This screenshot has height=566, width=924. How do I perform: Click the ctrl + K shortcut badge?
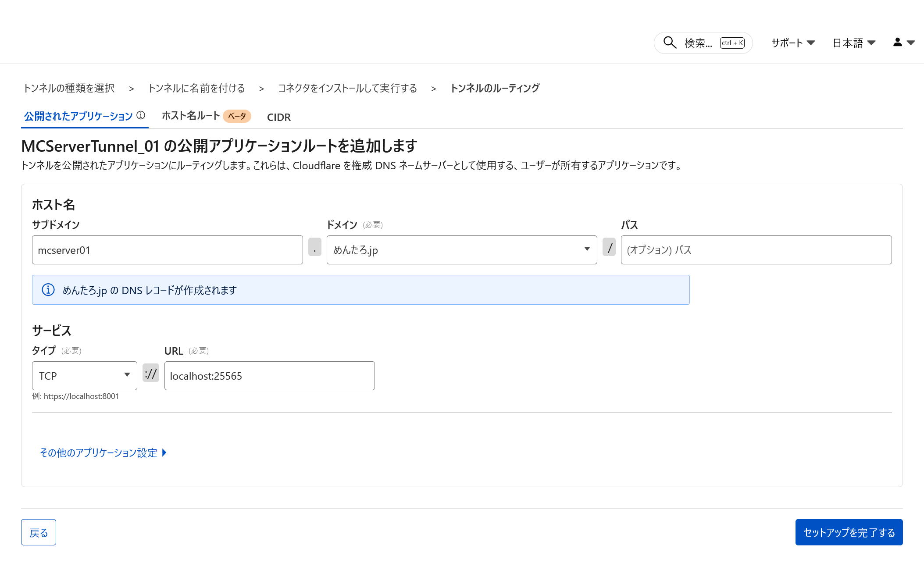(732, 43)
